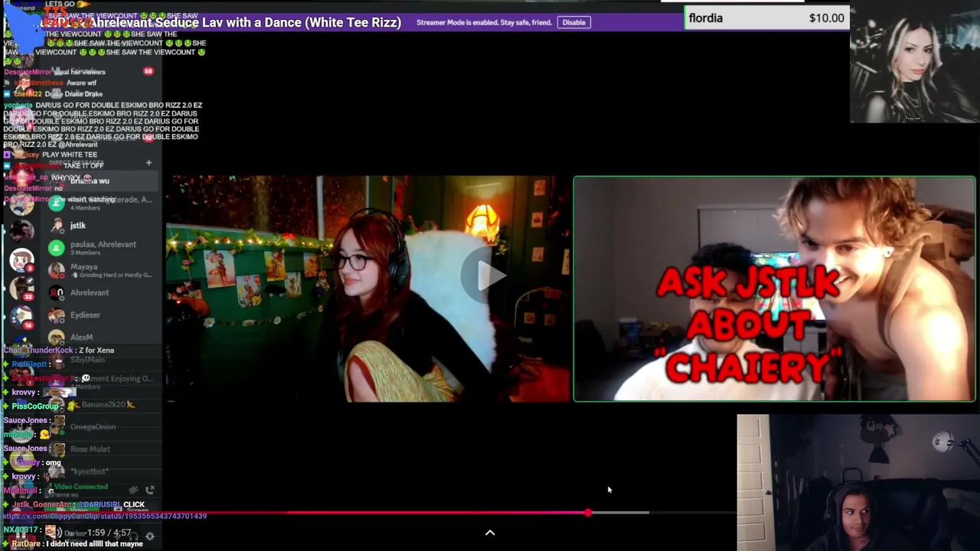Click Ahrelevant's avatar in DM list
Viewport: 980px width, 551px height.
pyautogui.click(x=56, y=292)
